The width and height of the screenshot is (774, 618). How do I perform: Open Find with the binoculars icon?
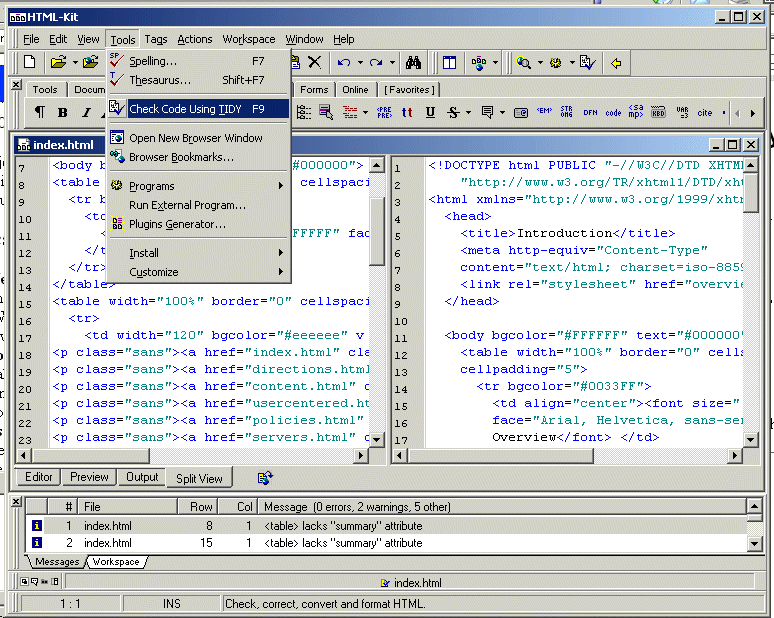click(413, 62)
